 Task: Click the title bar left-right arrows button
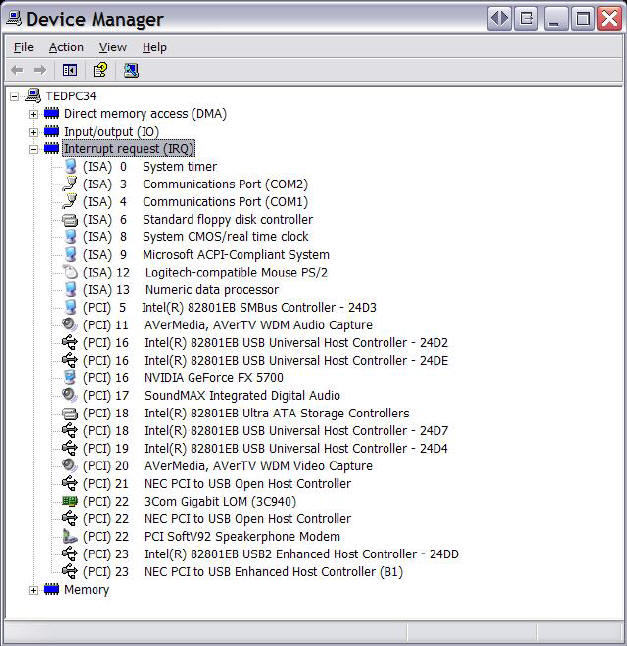(499, 19)
